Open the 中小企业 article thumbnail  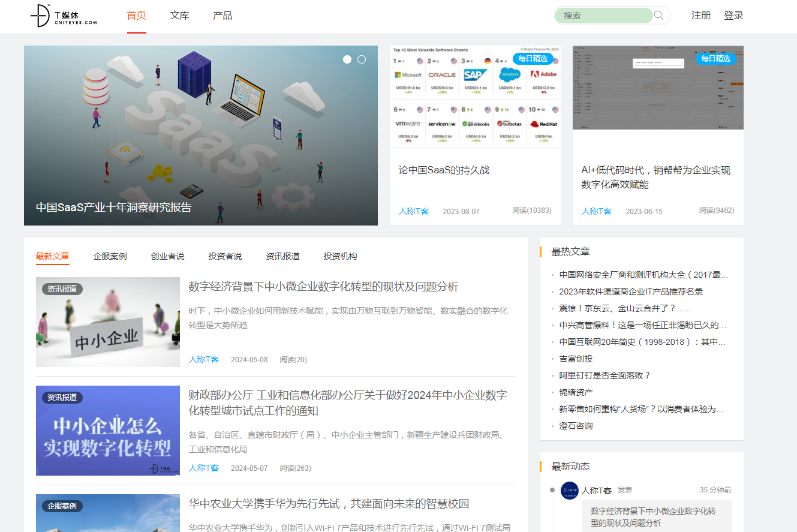click(108, 322)
